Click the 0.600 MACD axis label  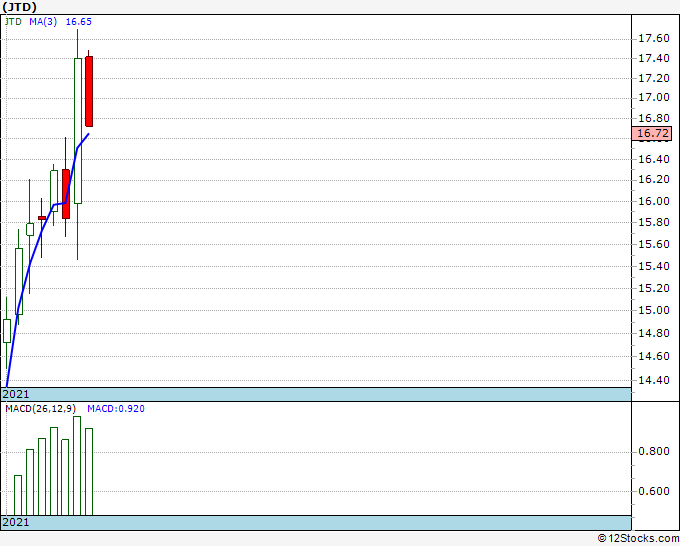coord(654,491)
